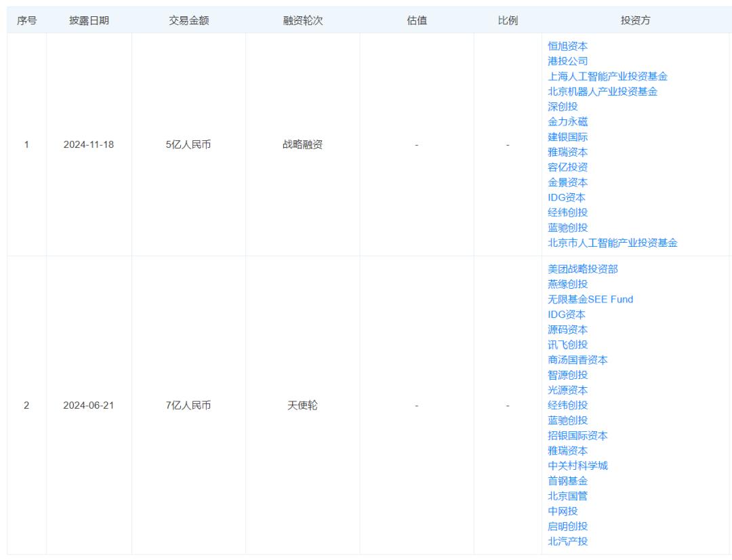This screenshot has width=732, height=560.
Task: Click the 估值 column header
Action: [417, 20]
